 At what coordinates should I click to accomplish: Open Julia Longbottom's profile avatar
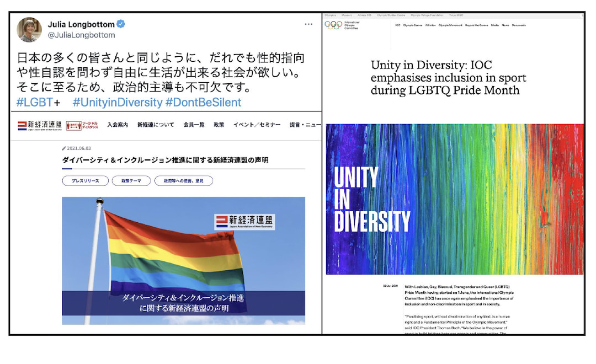29,29
